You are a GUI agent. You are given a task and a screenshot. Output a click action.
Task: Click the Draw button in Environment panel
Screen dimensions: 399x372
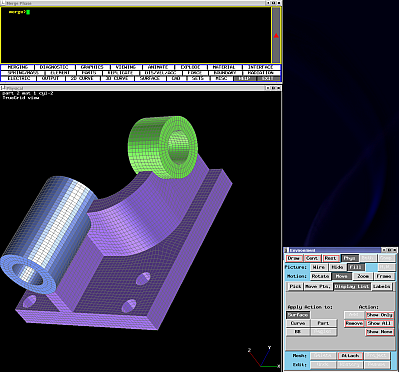tap(294, 258)
